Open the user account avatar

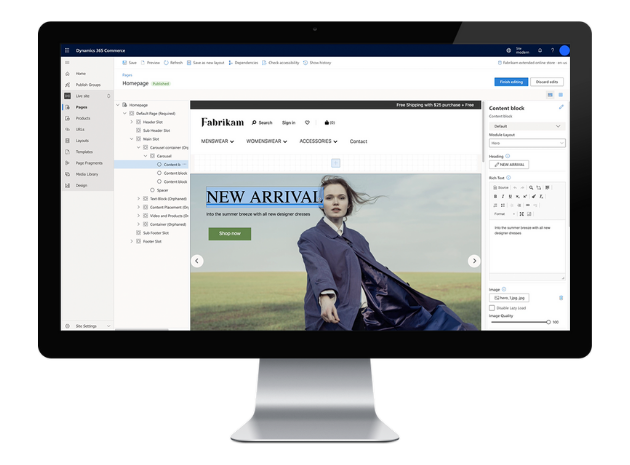click(565, 50)
